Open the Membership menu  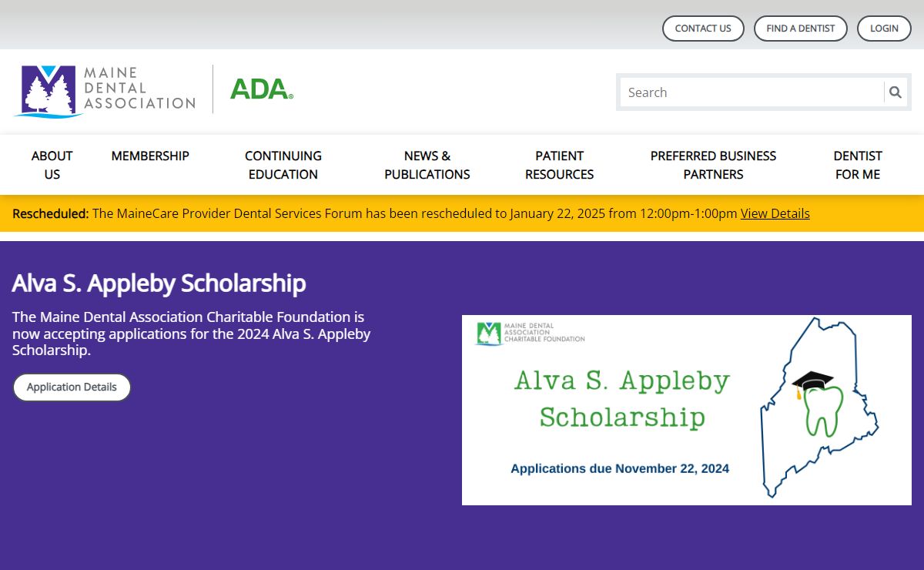click(x=150, y=156)
